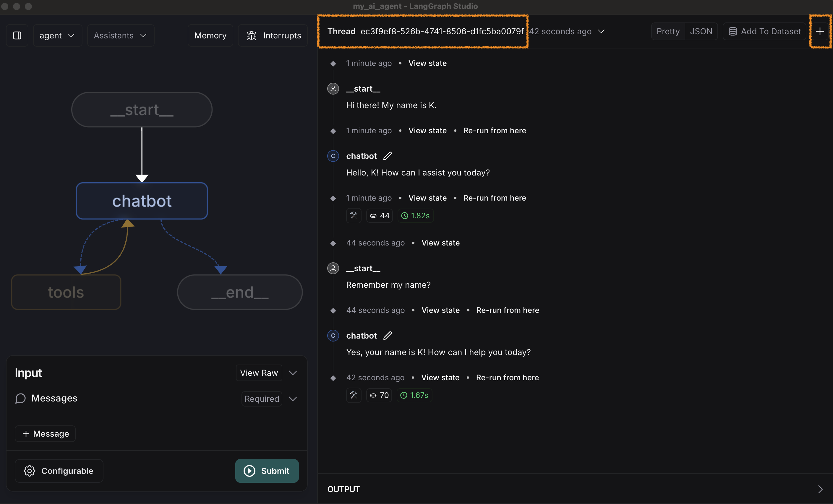The image size is (833, 504).
Task: Toggle the sidebar panel icon
Action: (x=17, y=35)
